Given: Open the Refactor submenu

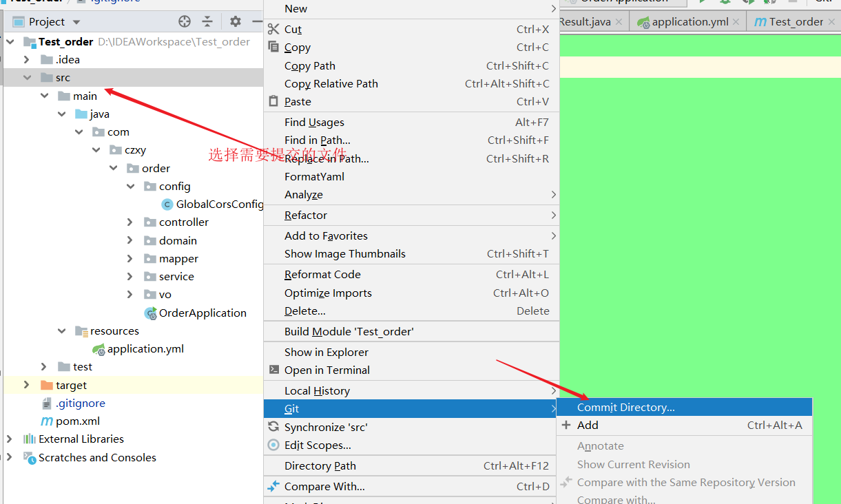Looking at the screenshot, I should pyautogui.click(x=411, y=215).
